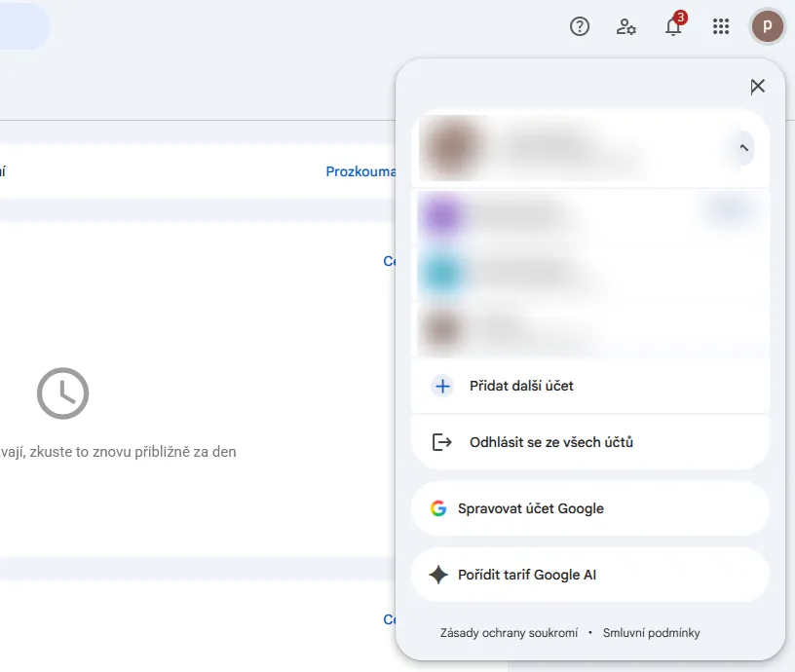Open the manage users settings icon
Image resolution: width=795 pixels, height=672 pixels.
[x=626, y=26]
